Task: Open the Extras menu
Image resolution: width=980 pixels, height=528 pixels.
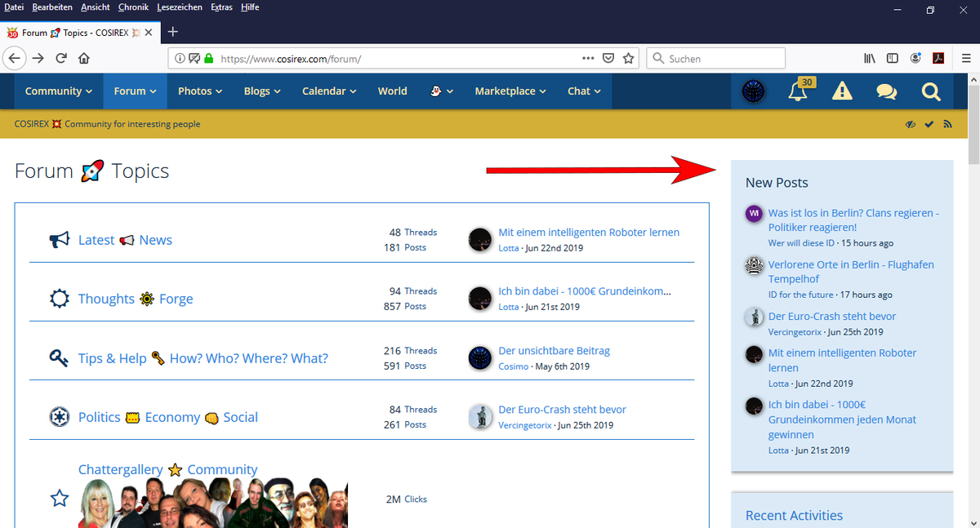Action: pos(221,7)
